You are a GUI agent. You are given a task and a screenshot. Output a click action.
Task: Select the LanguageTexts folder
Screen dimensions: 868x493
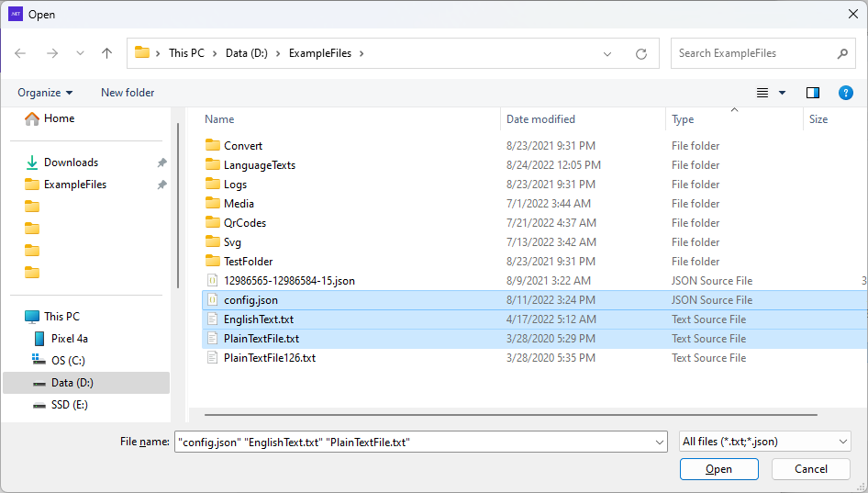[x=260, y=165]
